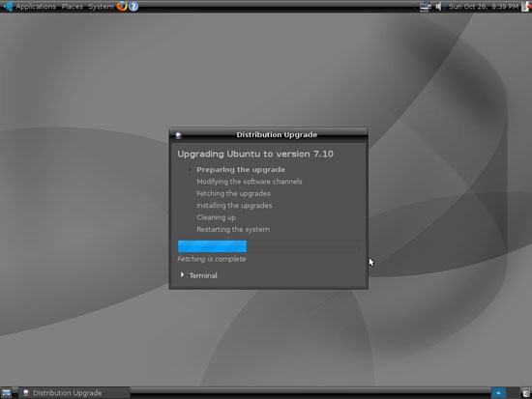This screenshot has width=532, height=399.
Task: Open the Trash icon in bottom panel
Action: click(x=526, y=393)
